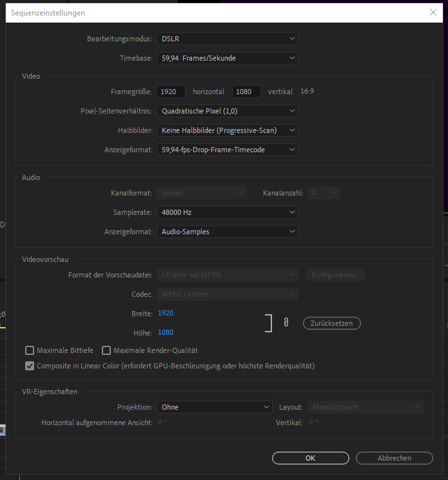The image size is (448, 480).
Task: Open the Halbbilder dropdown
Action: [x=227, y=130]
